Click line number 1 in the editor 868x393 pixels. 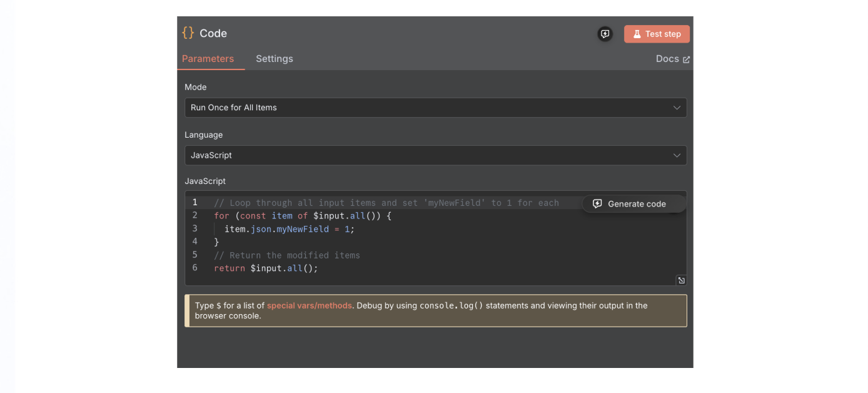(195, 202)
